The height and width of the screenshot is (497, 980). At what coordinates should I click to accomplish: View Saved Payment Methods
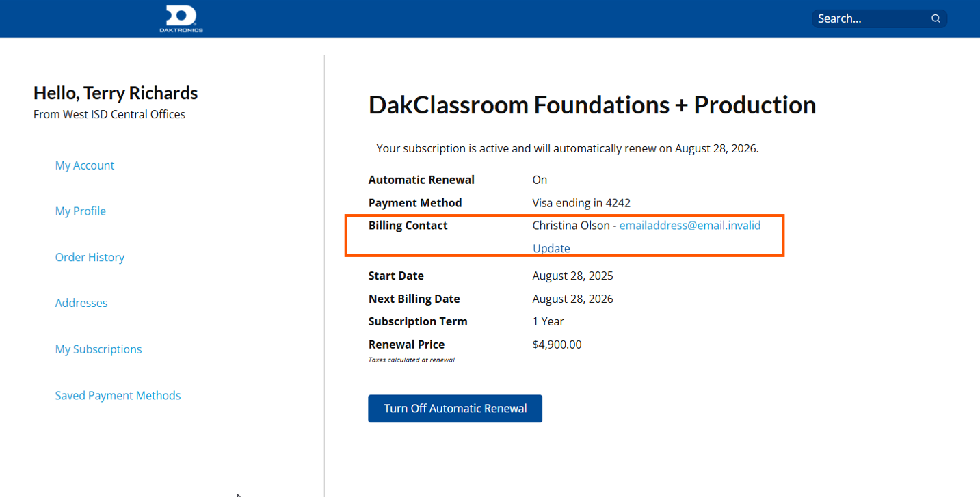(x=118, y=395)
